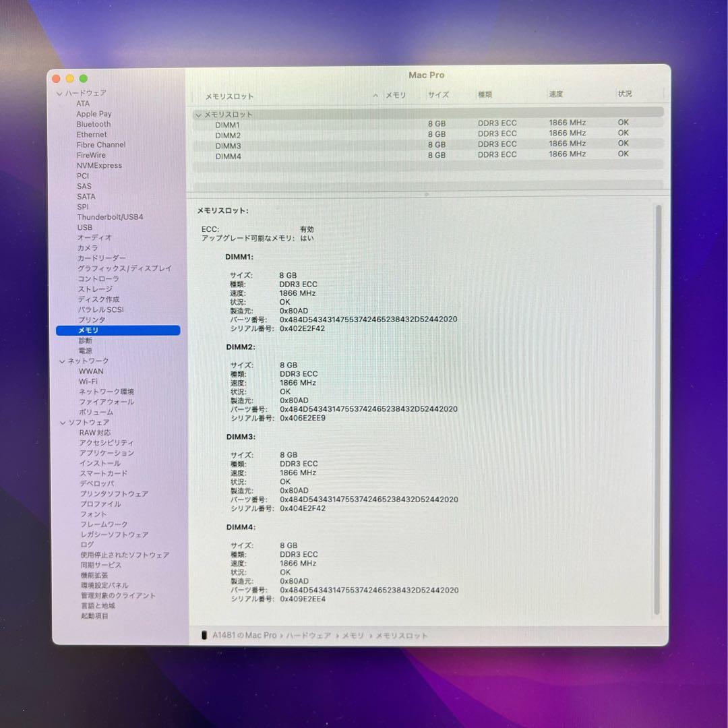
Task: Click メモリ in the breadcrumb path
Action: 354,634
